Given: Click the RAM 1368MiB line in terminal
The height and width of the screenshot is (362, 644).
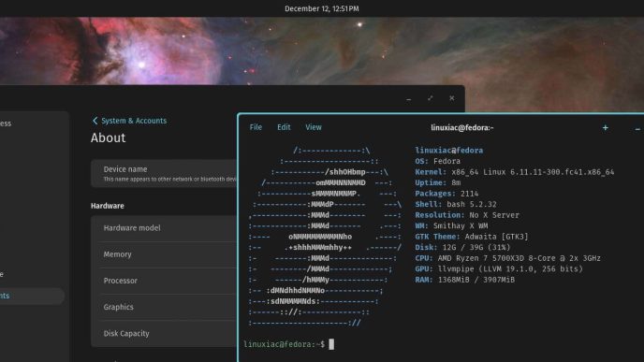Looking at the screenshot, I should (x=464, y=280).
